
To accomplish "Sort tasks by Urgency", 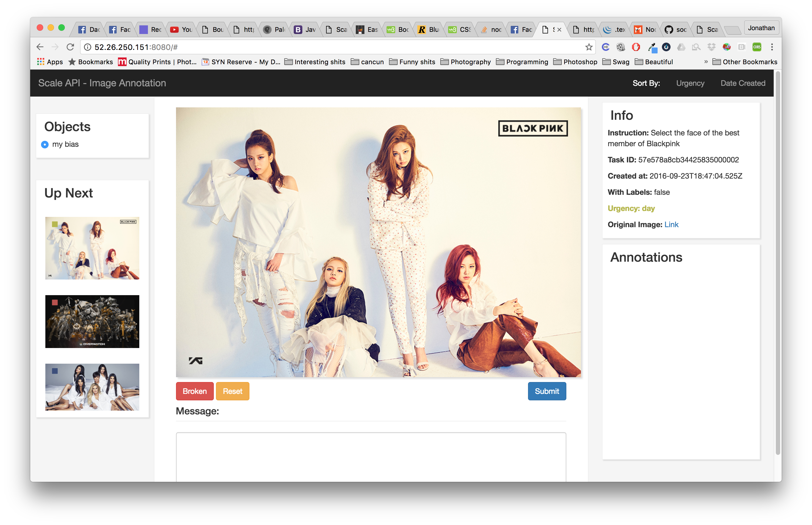I will [690, 83].
